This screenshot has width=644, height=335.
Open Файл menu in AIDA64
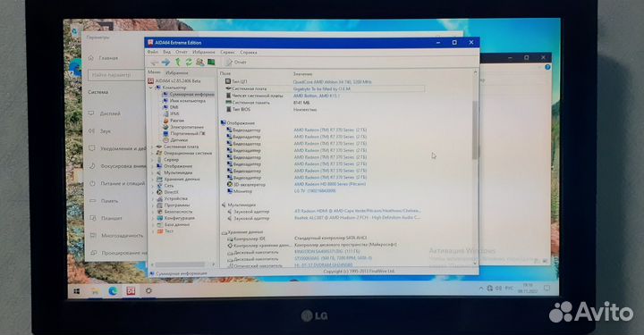coord(152,53)
